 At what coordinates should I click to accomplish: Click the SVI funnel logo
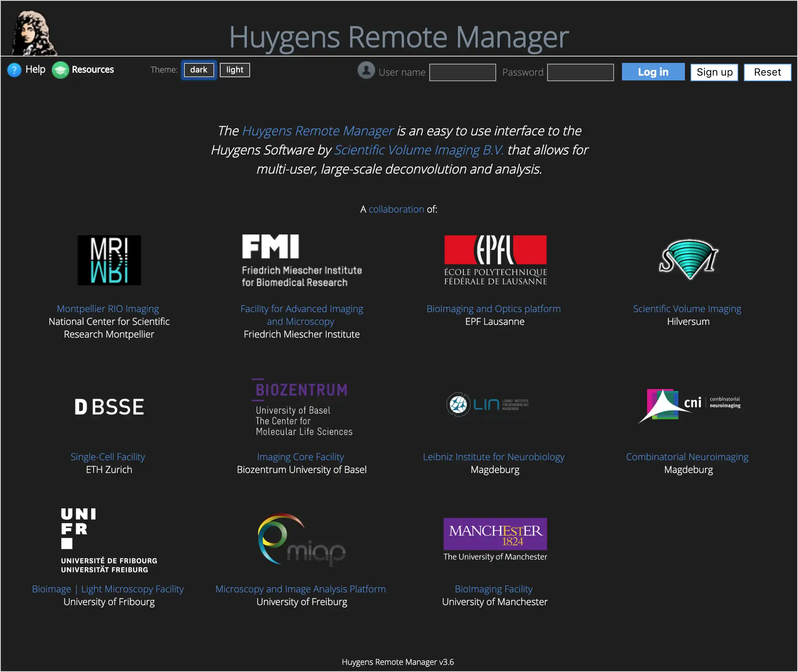click(688, 260)
